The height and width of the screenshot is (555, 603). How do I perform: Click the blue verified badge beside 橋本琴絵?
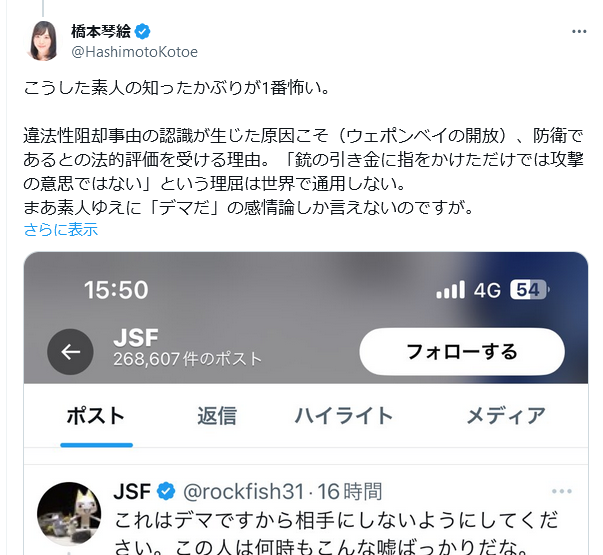coord(143,32)
